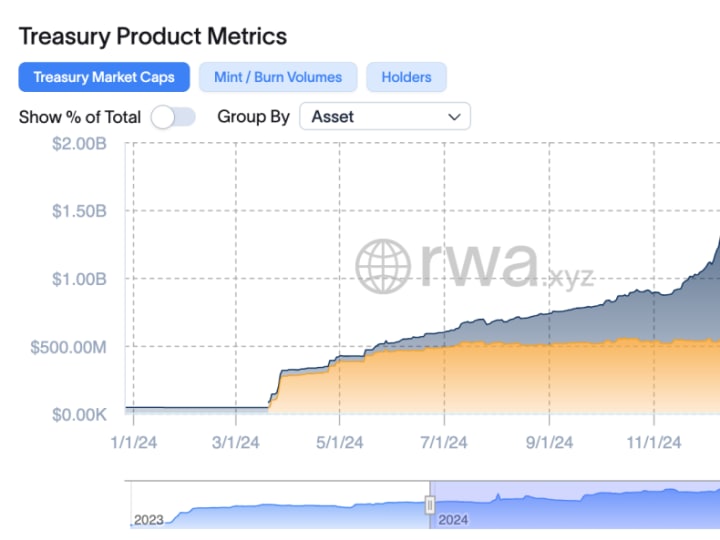Click the Group By label
Viewport: 720px width, 540px height.
pyautogui.click(x=253, y=117)
